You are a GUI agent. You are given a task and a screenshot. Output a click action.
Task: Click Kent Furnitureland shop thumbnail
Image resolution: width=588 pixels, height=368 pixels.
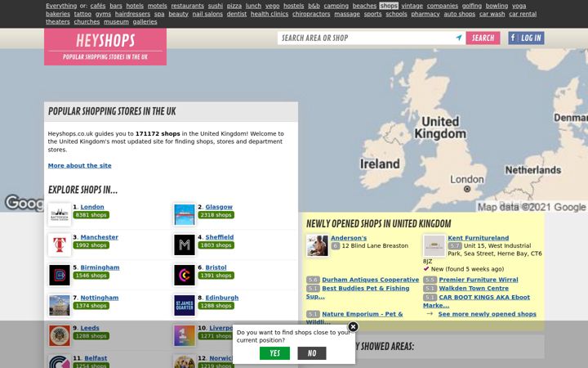click(434, 245)
